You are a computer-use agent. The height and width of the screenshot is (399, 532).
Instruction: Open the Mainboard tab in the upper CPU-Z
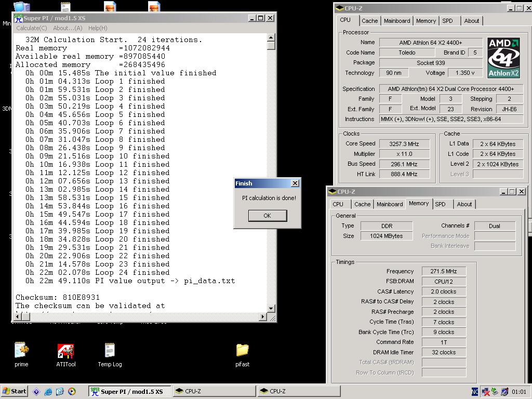397,21
